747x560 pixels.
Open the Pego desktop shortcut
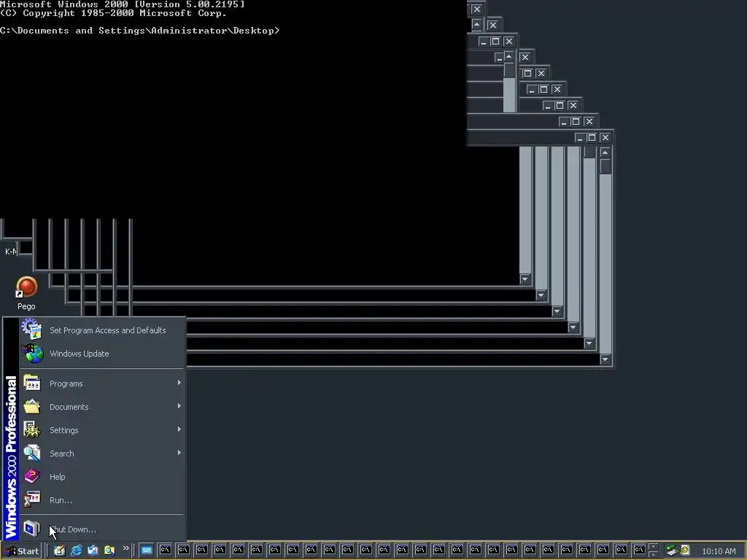(x=26, y=293)
